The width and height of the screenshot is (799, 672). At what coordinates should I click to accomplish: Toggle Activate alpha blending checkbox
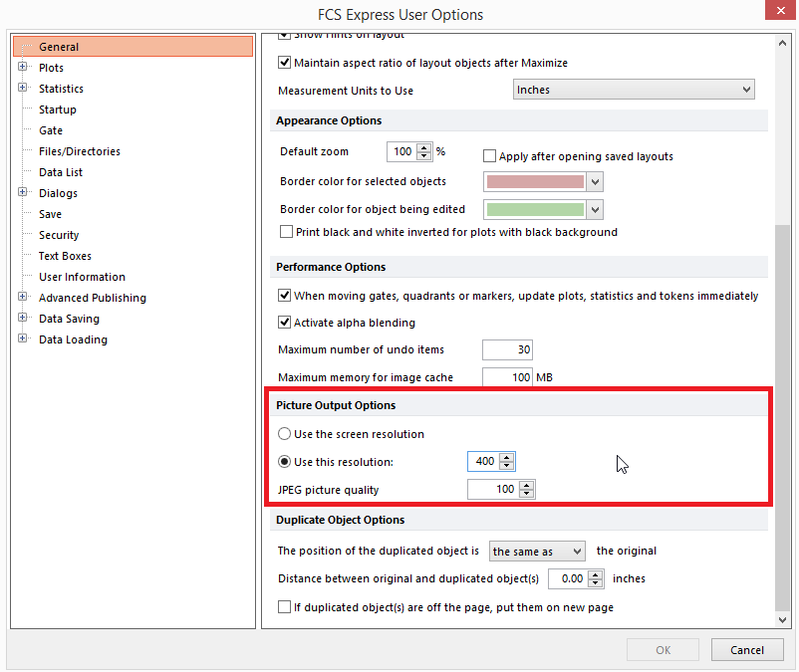click(x=285, y=323)
